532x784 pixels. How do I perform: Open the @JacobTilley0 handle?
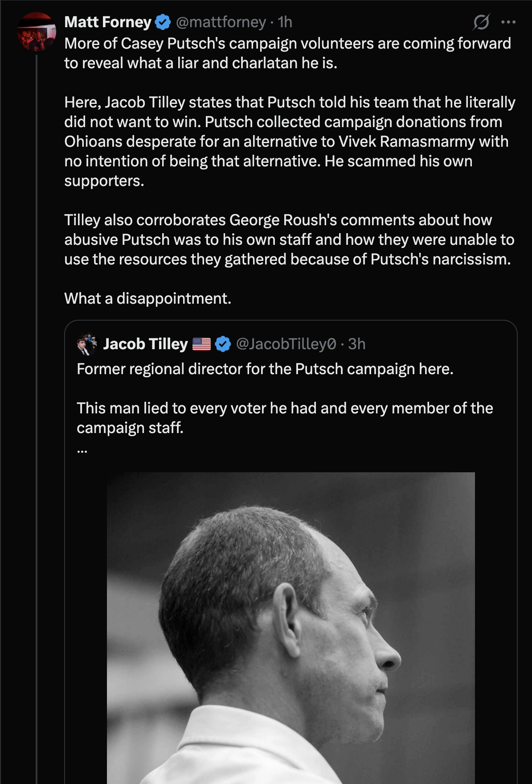pyautogui.click(x=286, y=344)
